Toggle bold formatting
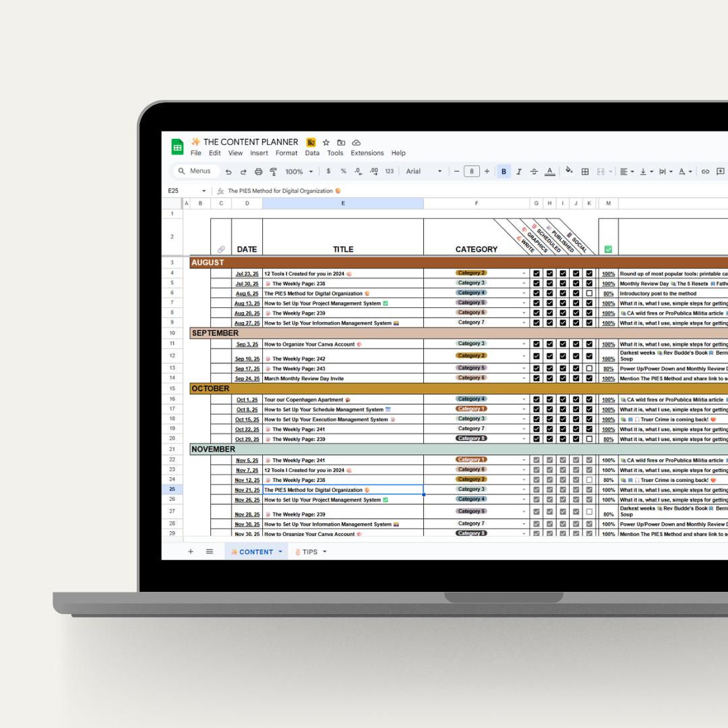 click(x=504, y=172)
